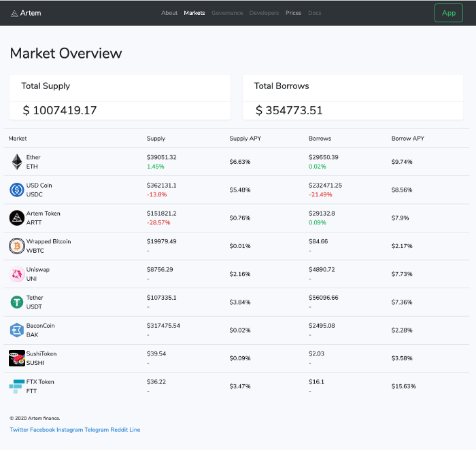Screen dimensions: 476x450
Task: Click the $317475.54 BaconCoin supply value
Action: pyautogui.click(x=163, y=326)
